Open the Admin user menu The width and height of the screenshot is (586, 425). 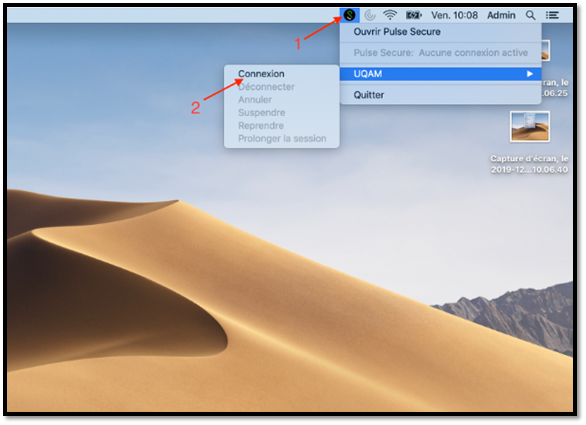(x=501, y=15)
